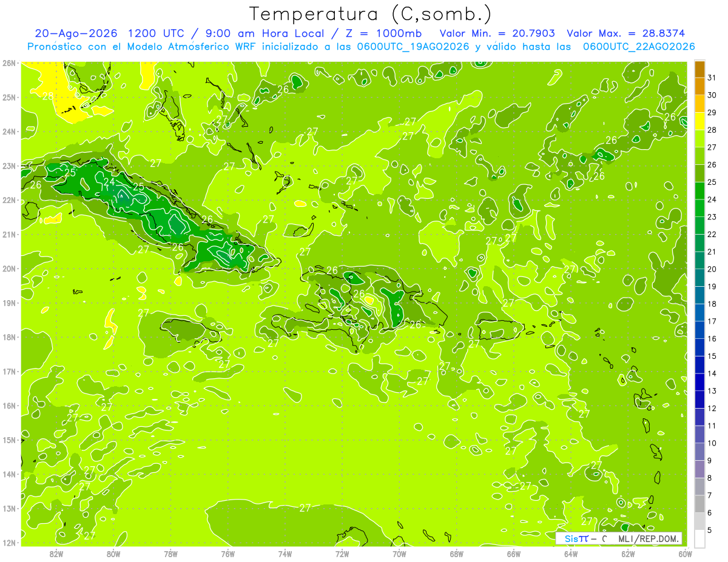Click the 15N latitude axis label

(x=8, y=440)
